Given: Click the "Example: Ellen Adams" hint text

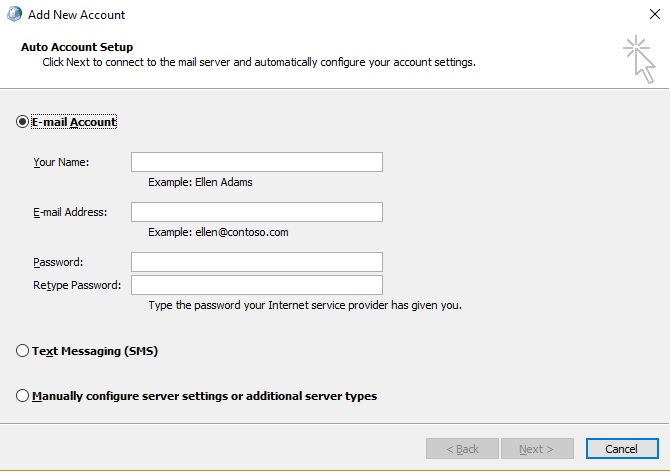Looking at the screenshot, I should point(201,182).
